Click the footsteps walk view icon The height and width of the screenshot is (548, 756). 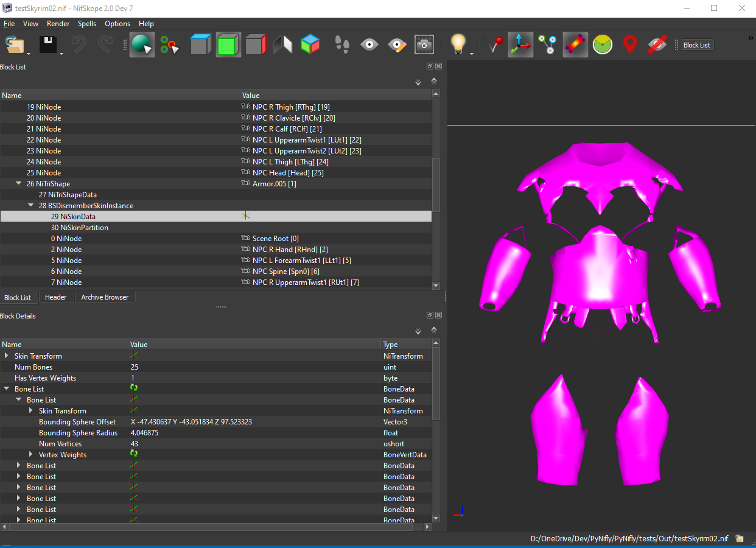pyautogui.click(x=342, y=44)
